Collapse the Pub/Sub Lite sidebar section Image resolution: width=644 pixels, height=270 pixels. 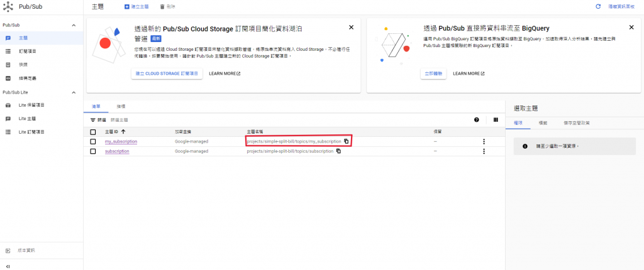[x=74, y=92]
